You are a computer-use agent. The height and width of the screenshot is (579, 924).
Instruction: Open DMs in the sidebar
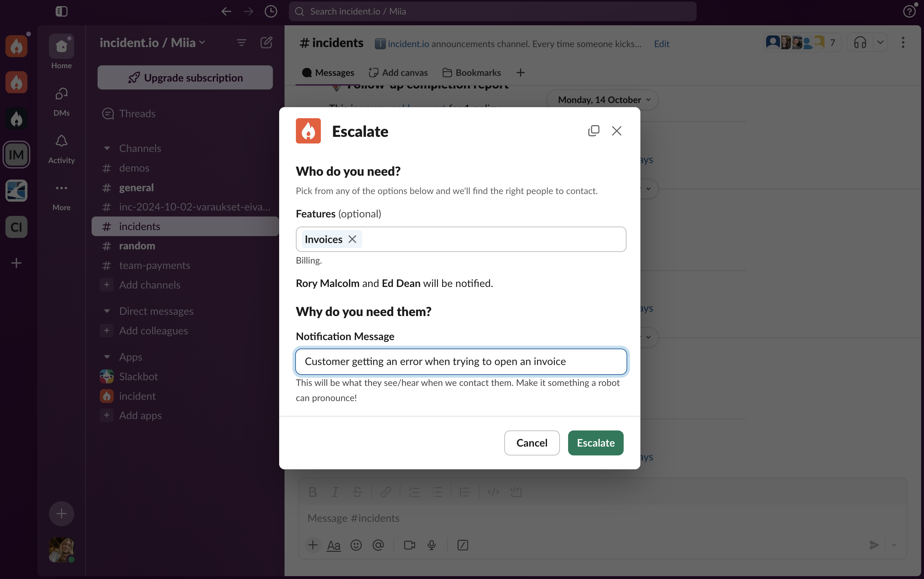click(x=61, y=94)
